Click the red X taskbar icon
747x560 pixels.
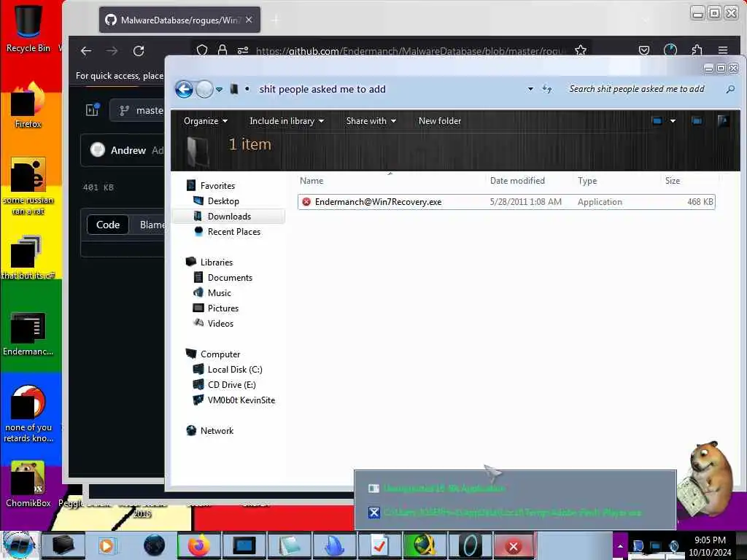point(513,546)
